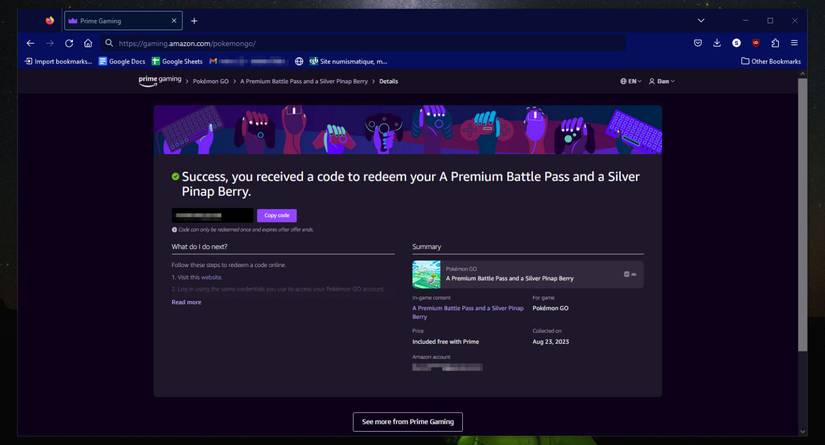825x445 pixels.
Task: Open the Pocket save icon
Action: click(x=698, y=43)
